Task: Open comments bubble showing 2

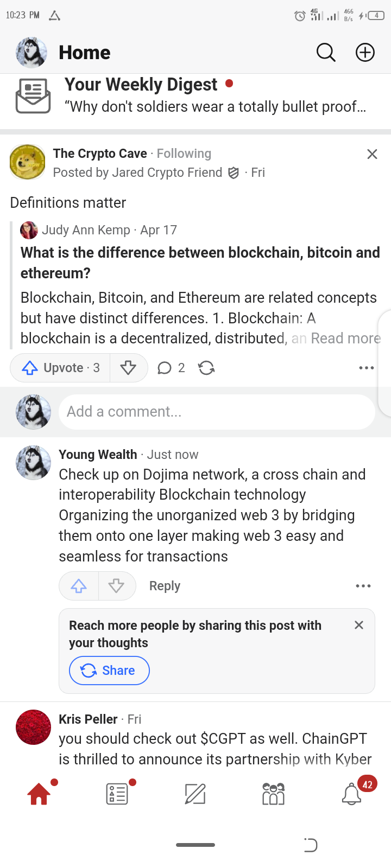Action: [x=171, y=368]
